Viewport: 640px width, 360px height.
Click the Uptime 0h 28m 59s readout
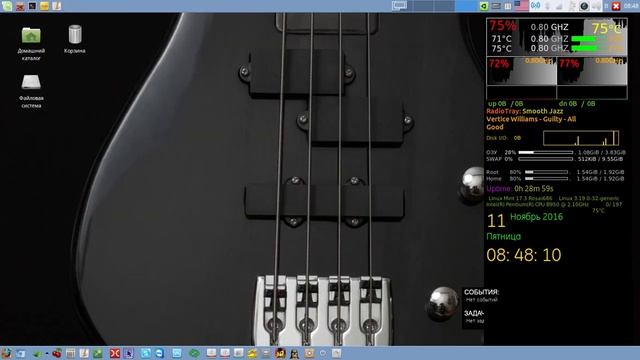(520, 189)
